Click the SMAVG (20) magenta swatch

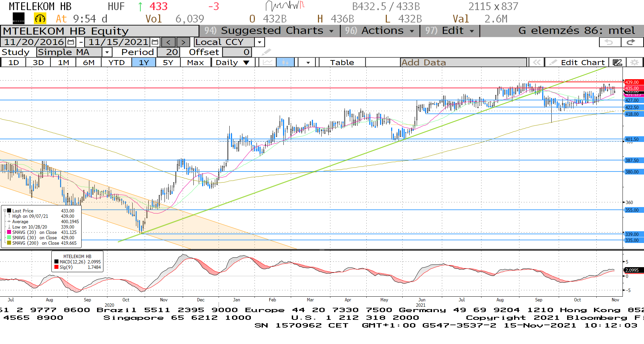9,232
